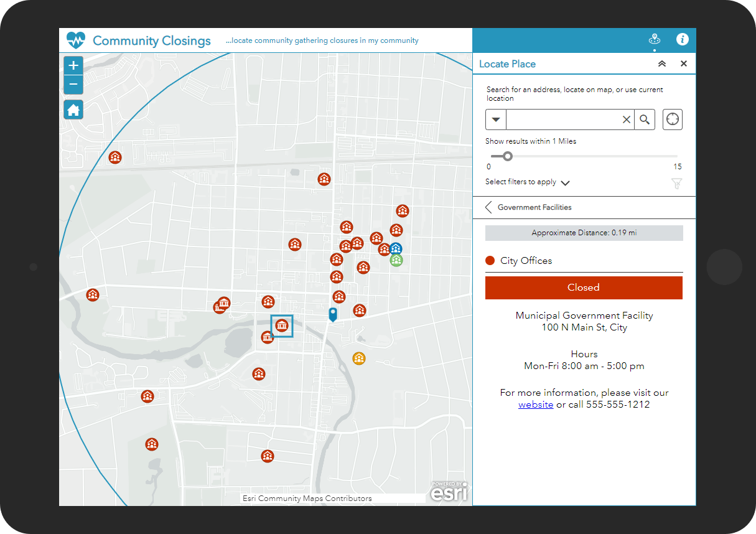The width and height of the screenshot is (756, 534).
Task: Select the Locate Place widget icon
Action: click(x=654, y=39)
